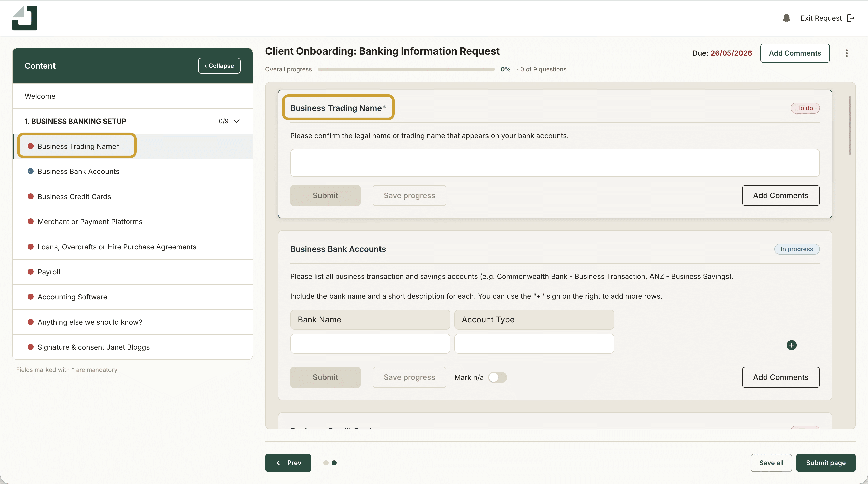
Task: Click the '0 of 9 questions' text
Action: point(543,69)
